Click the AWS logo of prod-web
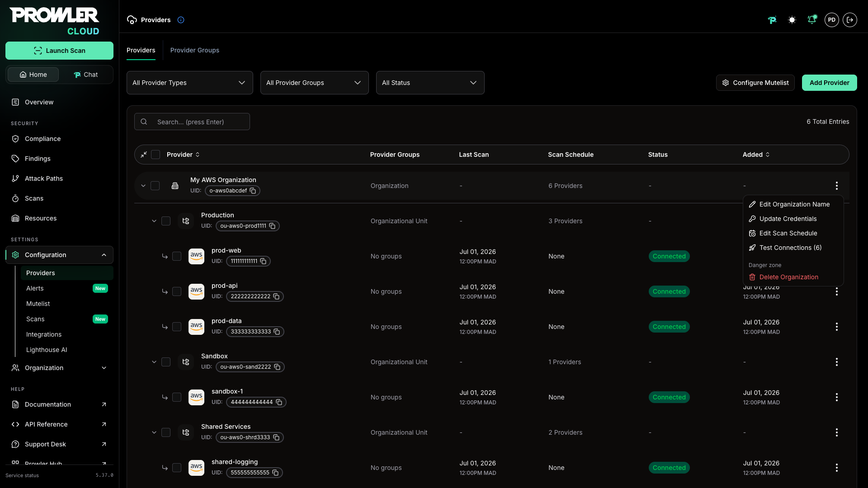 tap(196, 256)
